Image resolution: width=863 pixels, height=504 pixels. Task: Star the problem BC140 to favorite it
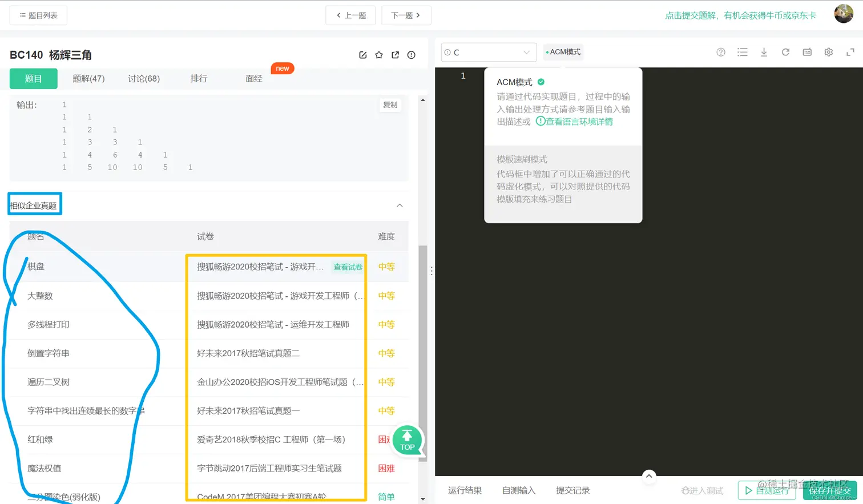click(x=379, y=55)
